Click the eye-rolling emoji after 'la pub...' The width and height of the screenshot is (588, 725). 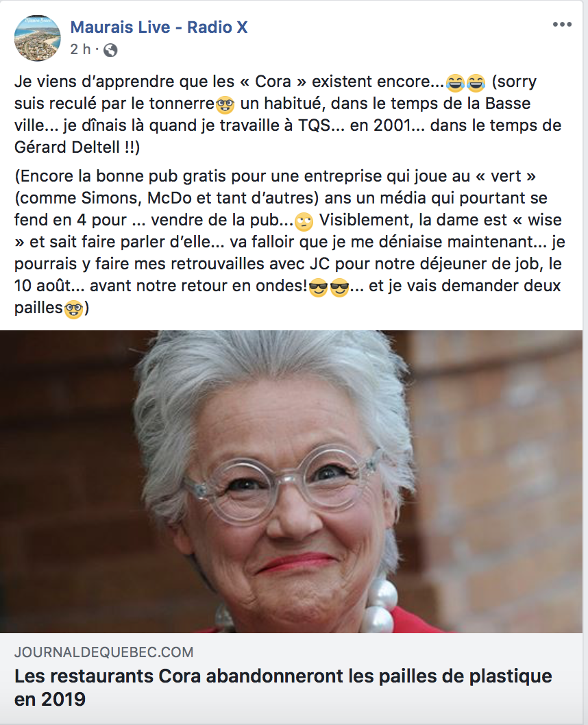pos(304,221)
